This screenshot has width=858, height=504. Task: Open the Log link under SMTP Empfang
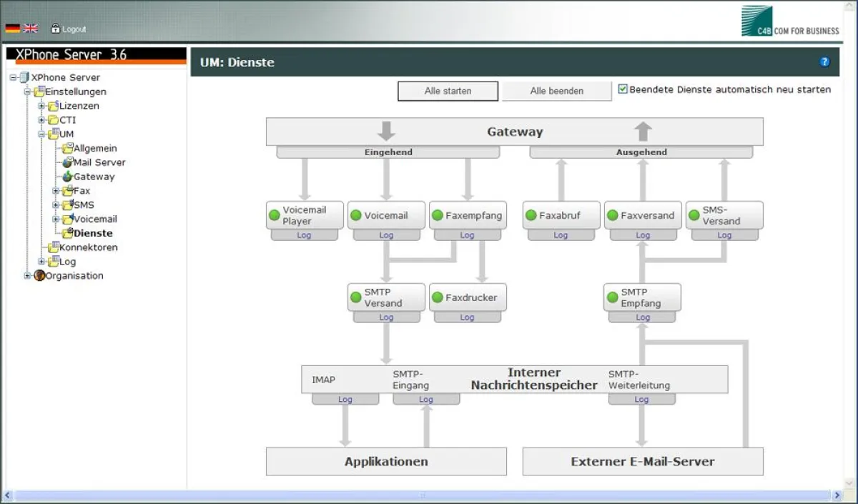[643, 317]
